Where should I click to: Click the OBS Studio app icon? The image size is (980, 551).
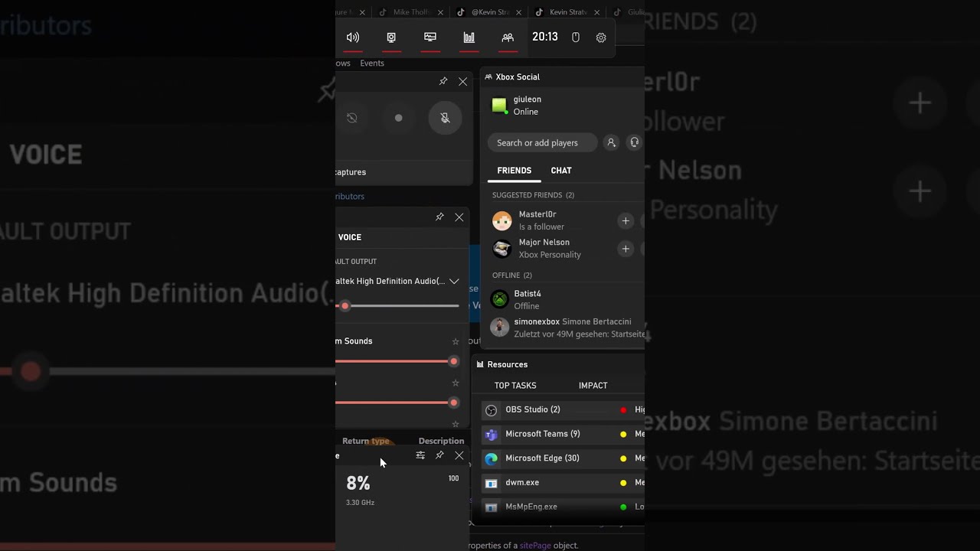pos(492,410)
